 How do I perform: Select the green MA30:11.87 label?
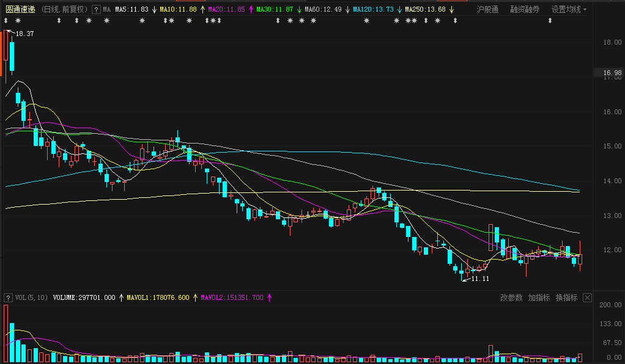pyautogui.click(x=275, y=9)
